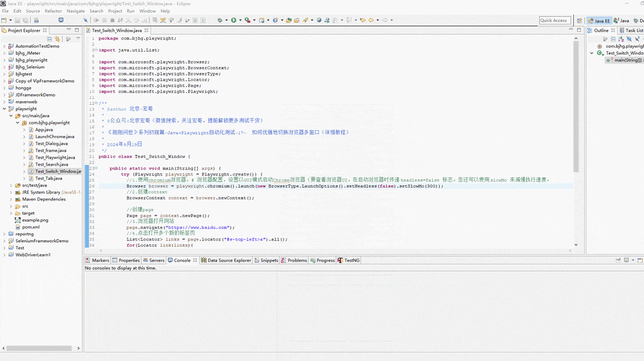
Task: Open the TestNG tab
Action: (x=348, y=260)
